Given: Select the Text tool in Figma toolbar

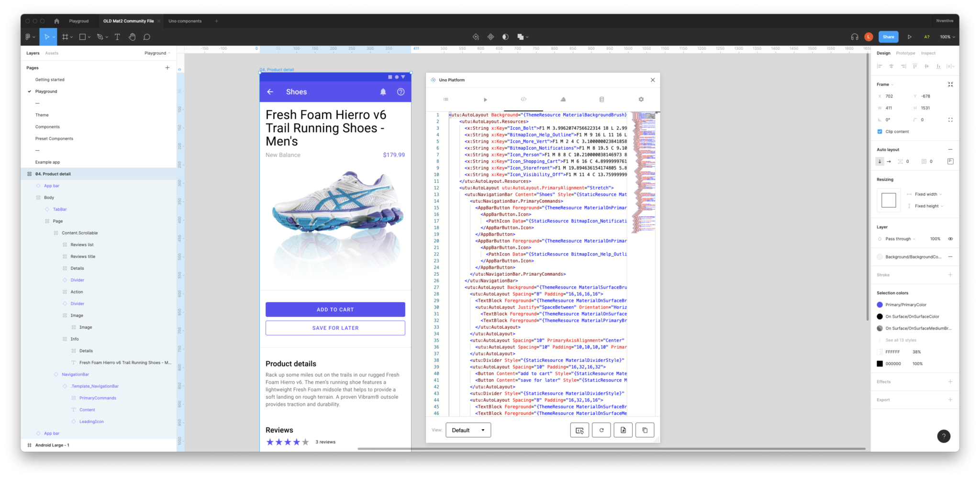Looking at the screenshot, I should [117, 37].
